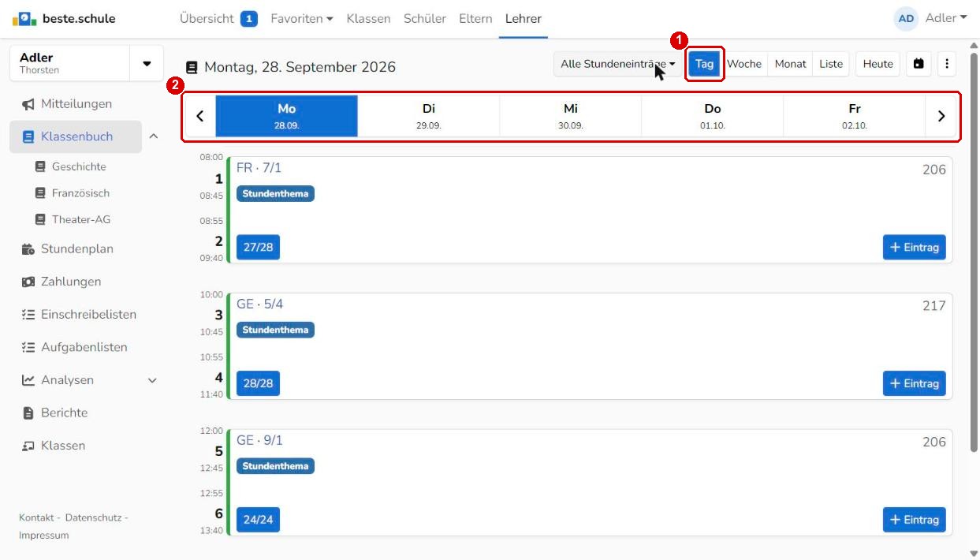Open the Adler account dropdown
The width and height of the screenshot is (980, 560).
tap(946, 18)
